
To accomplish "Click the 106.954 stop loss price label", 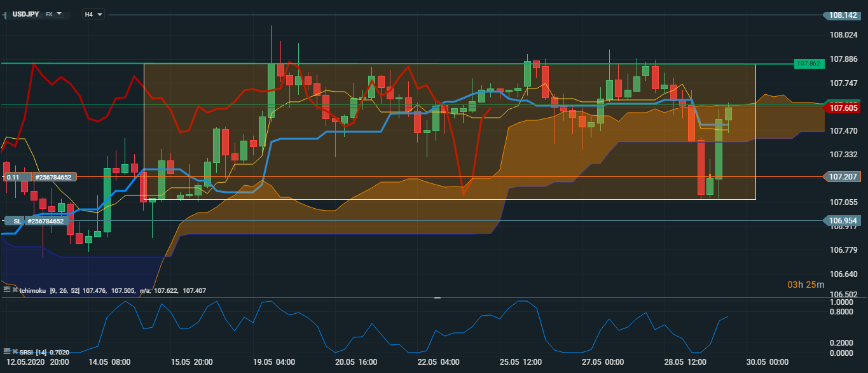I will [x=845, y=220].
